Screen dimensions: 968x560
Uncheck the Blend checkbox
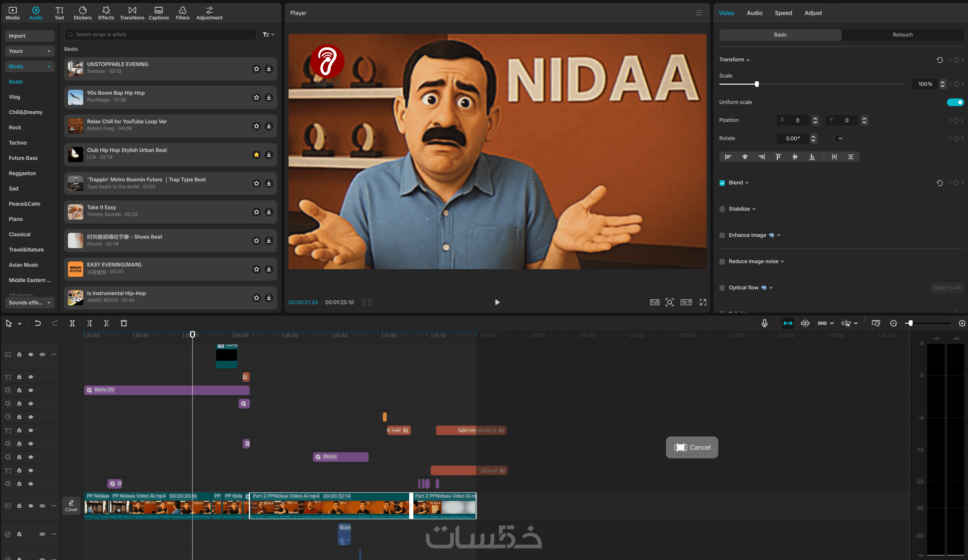pos(722,183)
